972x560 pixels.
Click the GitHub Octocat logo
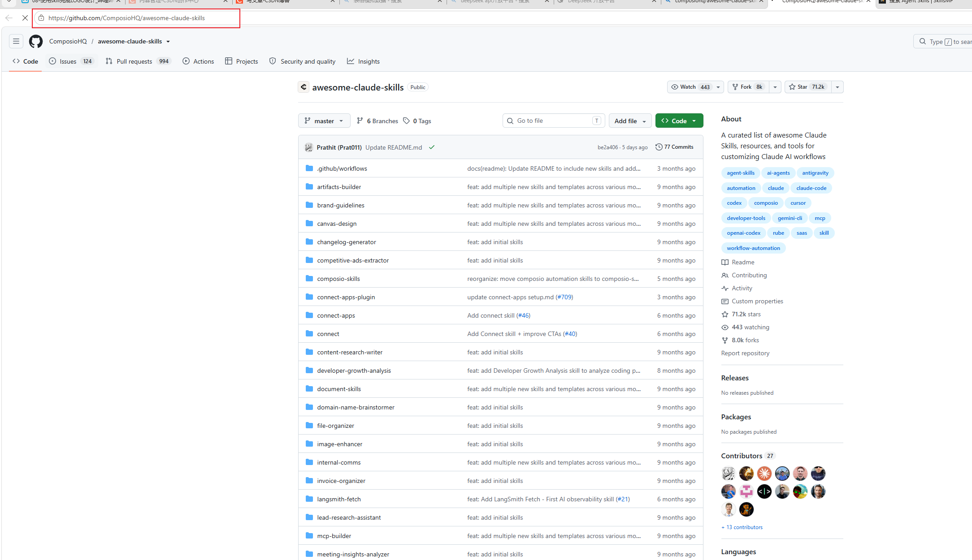pyautogui.click(x=36, y=41)
